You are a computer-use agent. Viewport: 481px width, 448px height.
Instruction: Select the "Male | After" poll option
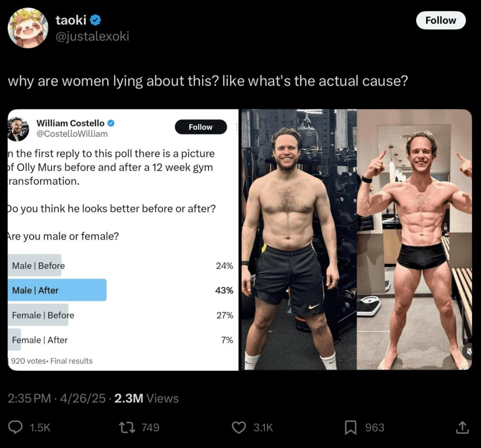[57, 290]
